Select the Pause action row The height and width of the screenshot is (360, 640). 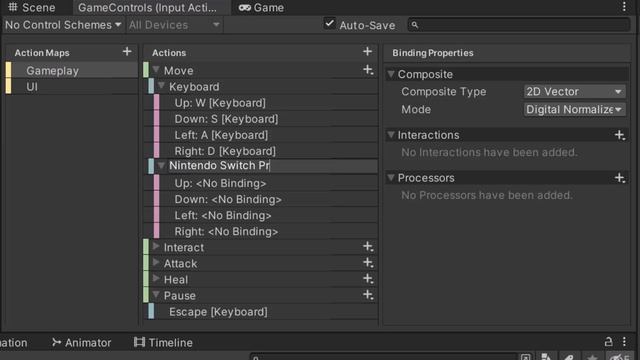[x=261, y=296]
